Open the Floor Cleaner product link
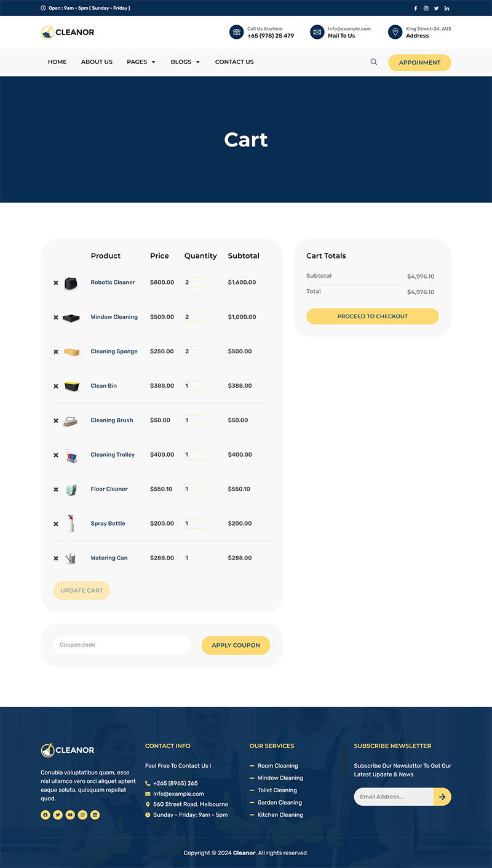 pos(109,489)
